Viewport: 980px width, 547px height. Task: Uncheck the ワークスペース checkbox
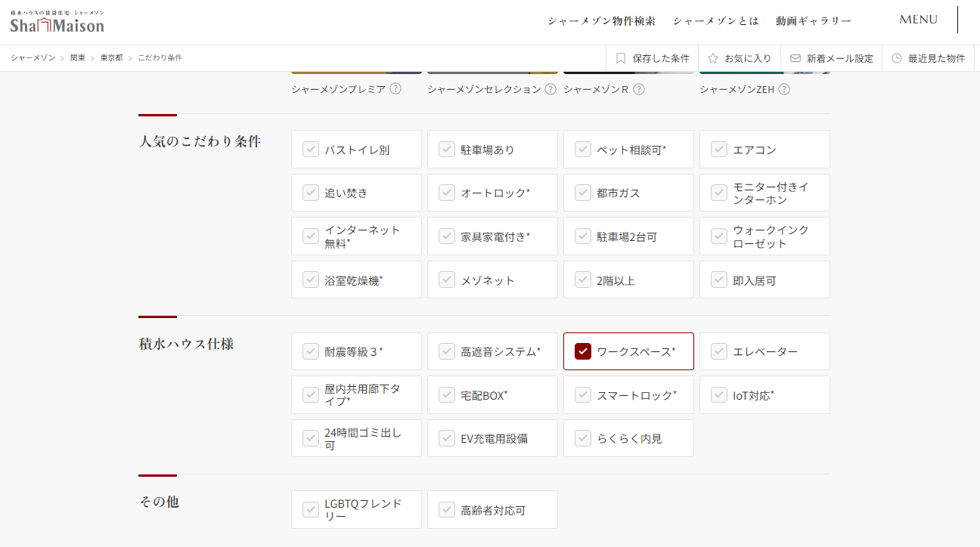click(583, 351)
